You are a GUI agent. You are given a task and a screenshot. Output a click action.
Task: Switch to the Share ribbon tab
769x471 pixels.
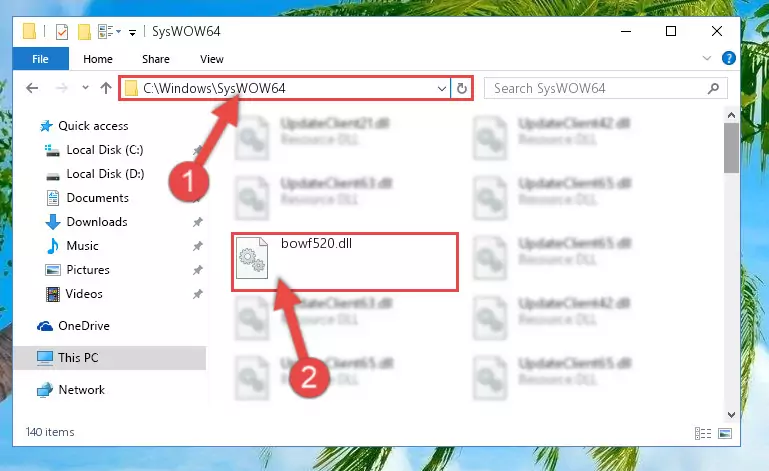[x=155, y=59]
